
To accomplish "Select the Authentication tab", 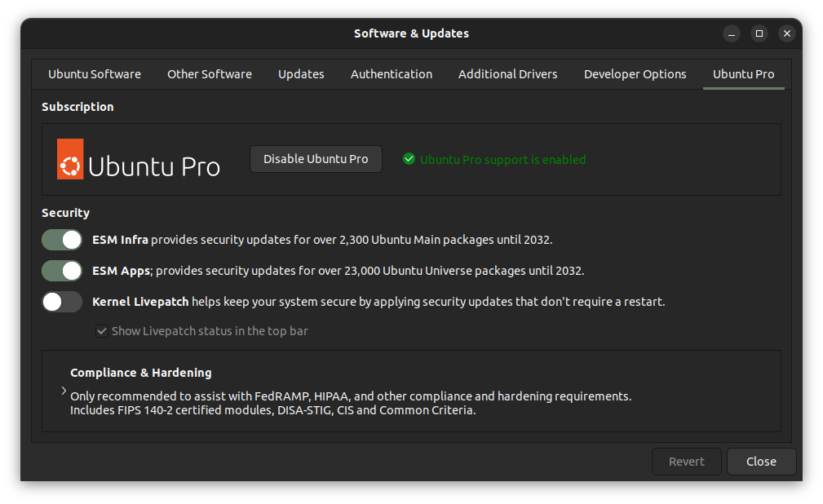I will [392, 74].
